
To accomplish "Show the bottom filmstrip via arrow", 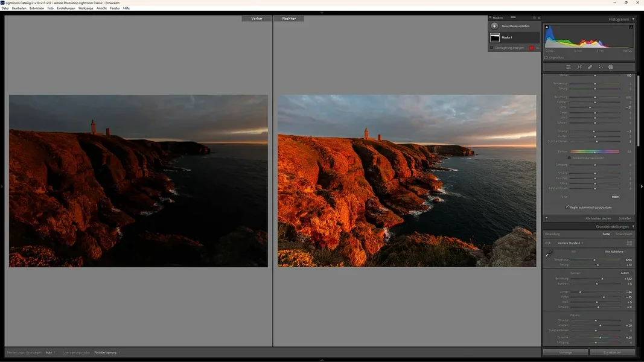I will (322, 360).
